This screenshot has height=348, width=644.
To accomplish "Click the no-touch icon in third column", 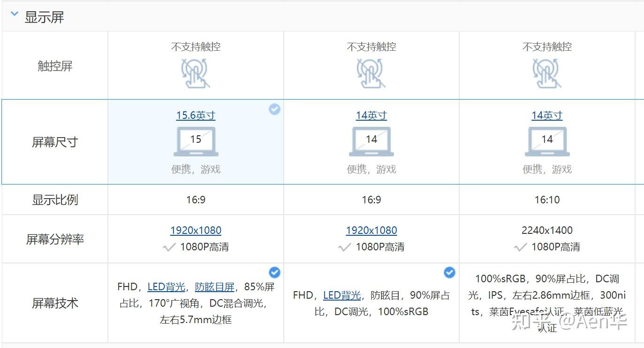I will [x=547, y=73].
